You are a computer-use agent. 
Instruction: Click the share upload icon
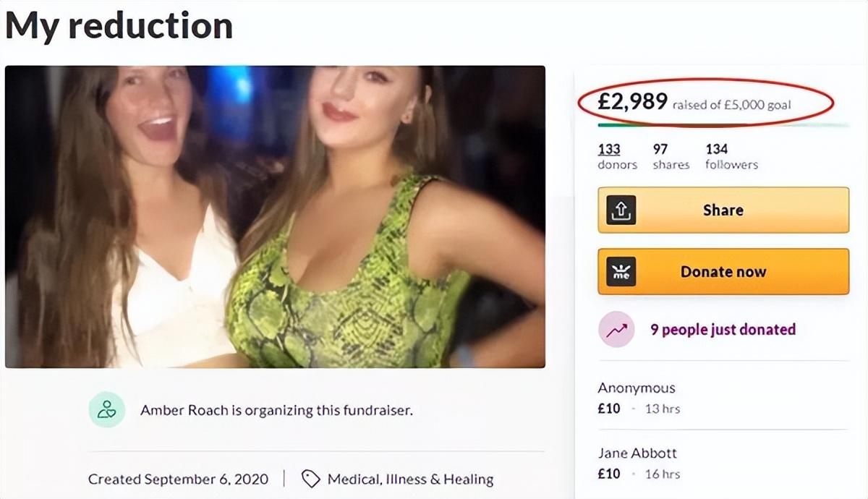point(621,210)
